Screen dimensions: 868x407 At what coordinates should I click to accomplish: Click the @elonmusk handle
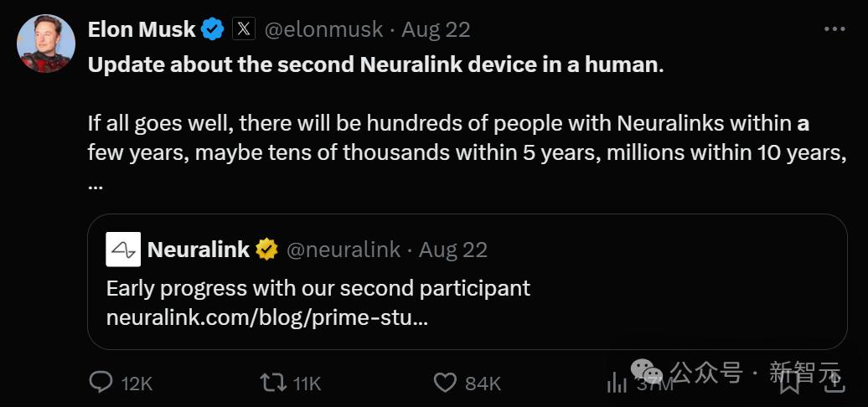324,30
